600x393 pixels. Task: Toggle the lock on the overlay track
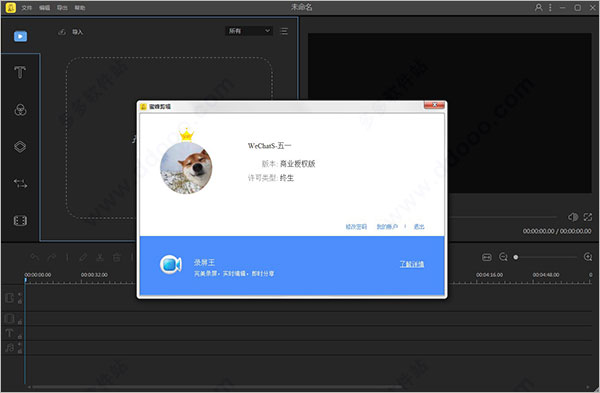[20, 322]
